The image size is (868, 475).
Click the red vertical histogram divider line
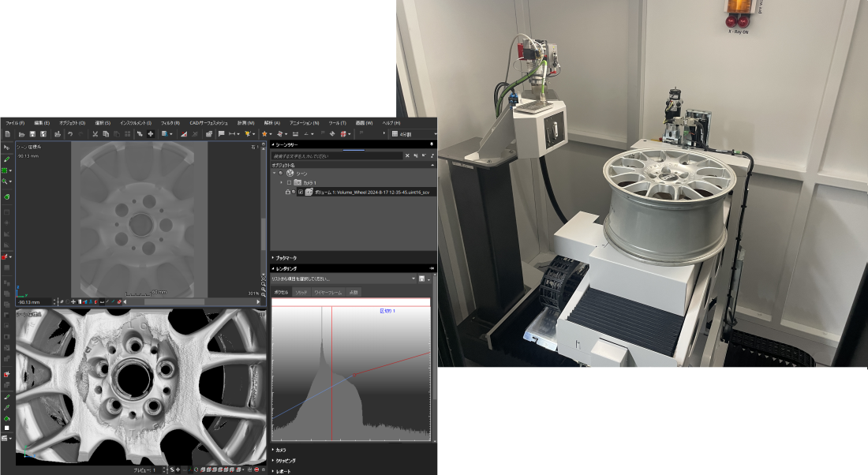coord(331,371)
